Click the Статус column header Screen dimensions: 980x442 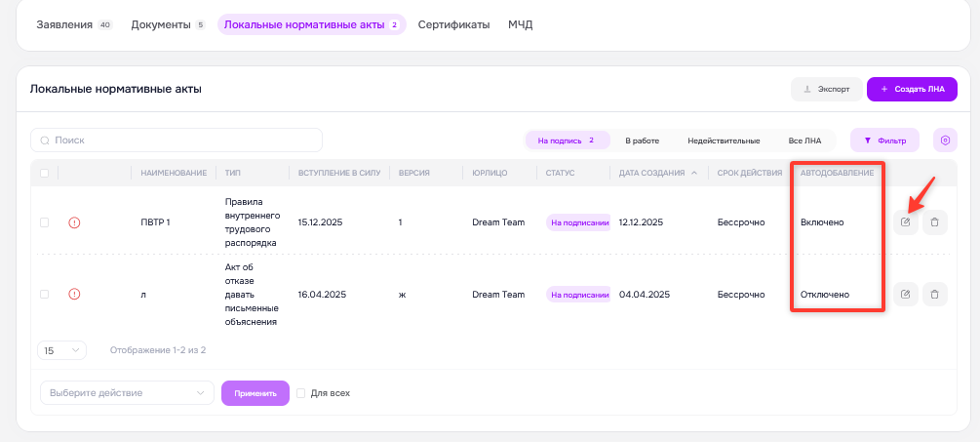click(560, 173)
